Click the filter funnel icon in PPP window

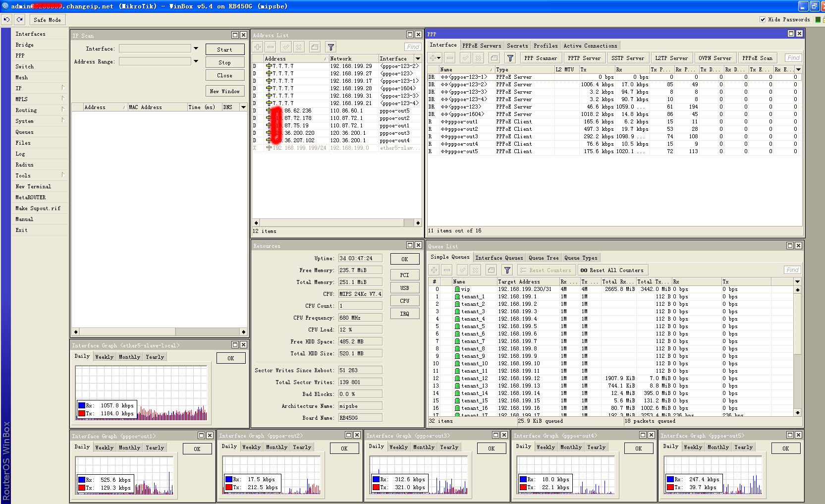[x=510, y=58]
